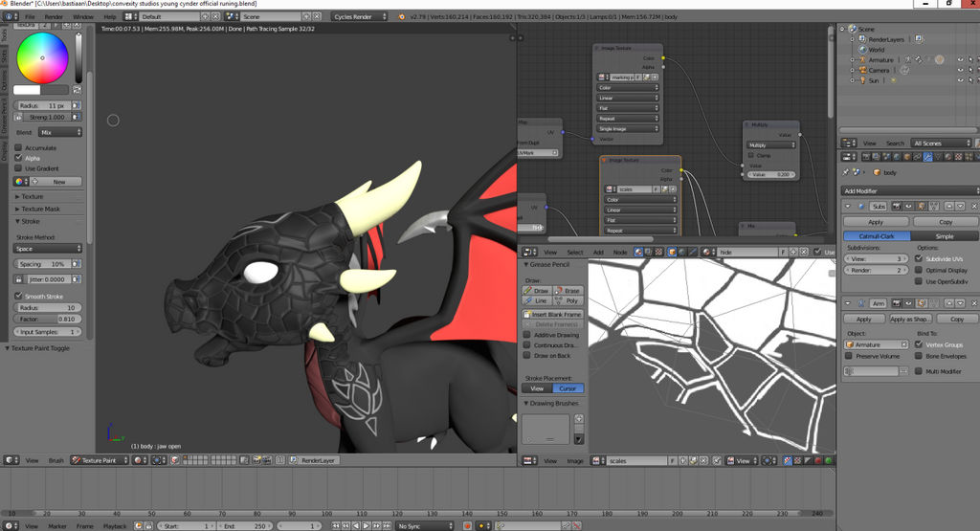Select shader nodes tree type icon
The image size is (980, 531).
pos(638,252)
